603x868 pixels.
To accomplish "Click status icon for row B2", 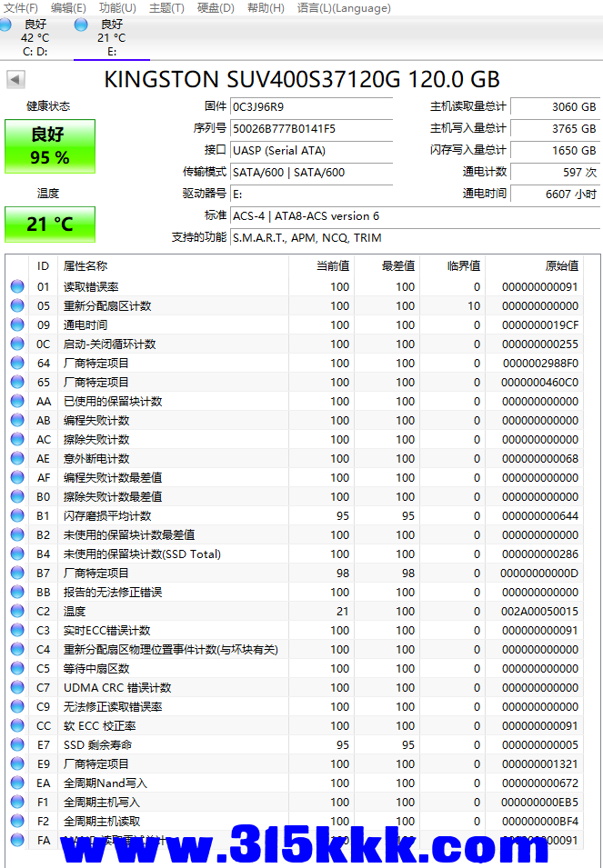I will [17, 534].
